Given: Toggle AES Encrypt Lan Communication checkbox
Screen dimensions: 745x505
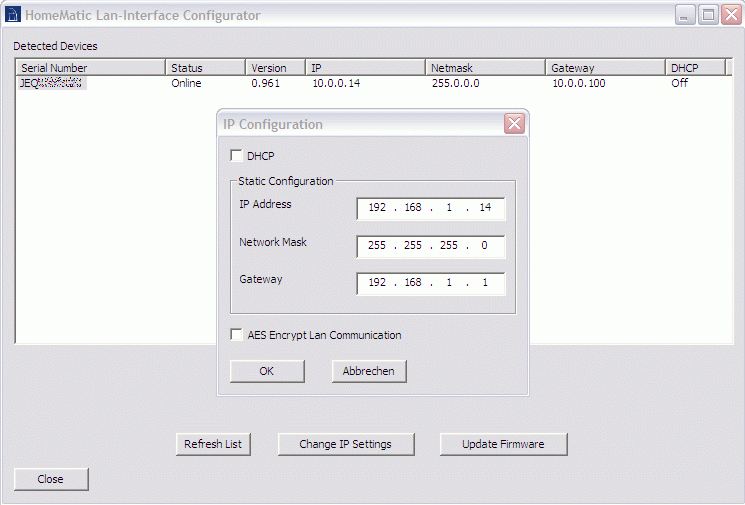Looking at the screenshot, I should [236, 334].
